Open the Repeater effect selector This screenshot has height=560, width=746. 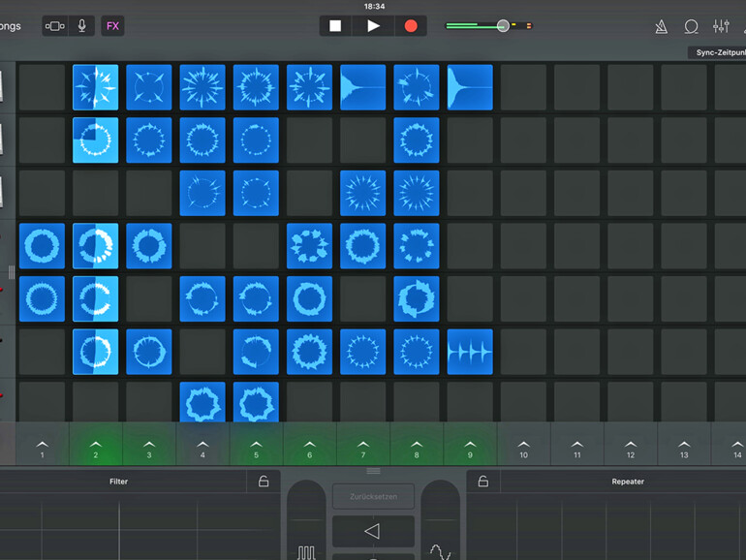(x=628, y=482)
